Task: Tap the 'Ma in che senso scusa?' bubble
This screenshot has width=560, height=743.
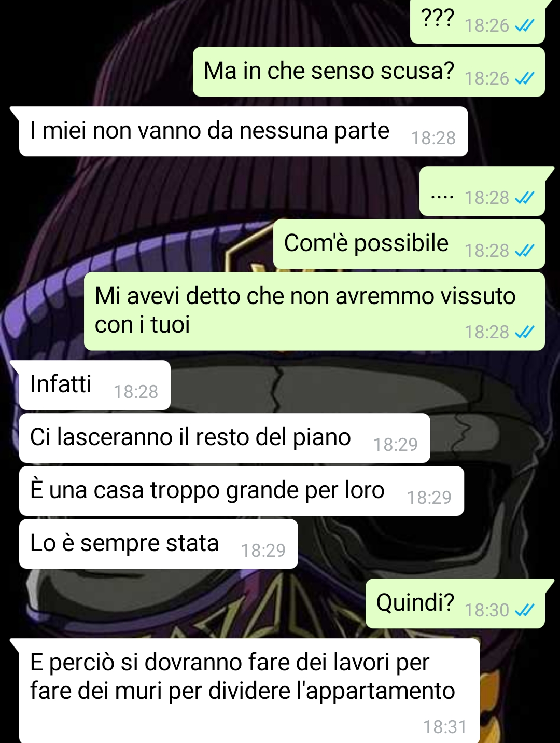Action: click(x=369, y=72)
